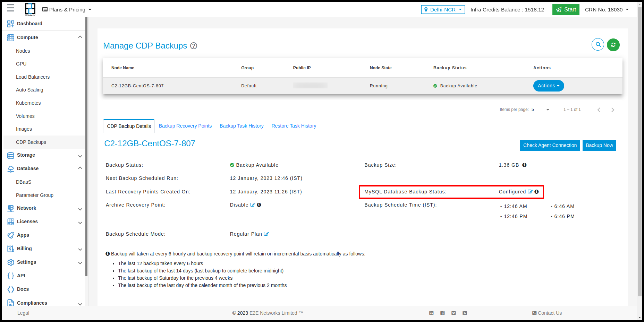The width and height of the screenshot is (644, 322).
Task: Click the sidebar scrollbar
Action: click(86, 147)
